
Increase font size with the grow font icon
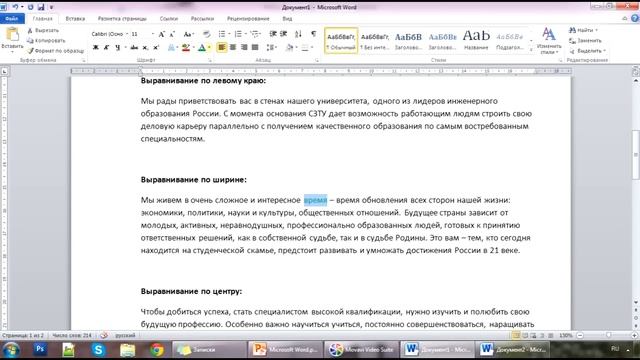[x=162, y=34]
